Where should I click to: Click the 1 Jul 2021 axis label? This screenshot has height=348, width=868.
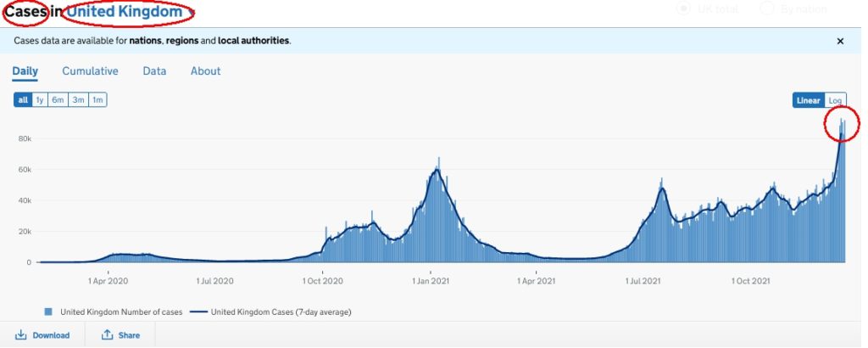pos(644,281)
